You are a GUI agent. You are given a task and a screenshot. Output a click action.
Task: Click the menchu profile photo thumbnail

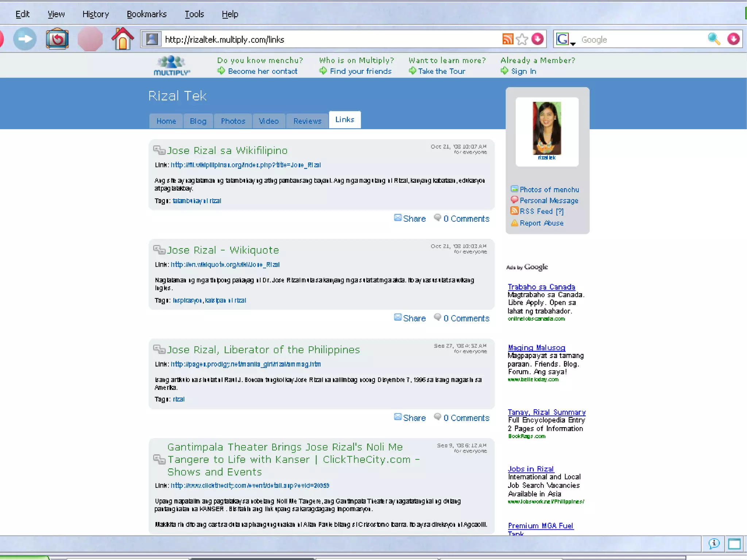547,128
